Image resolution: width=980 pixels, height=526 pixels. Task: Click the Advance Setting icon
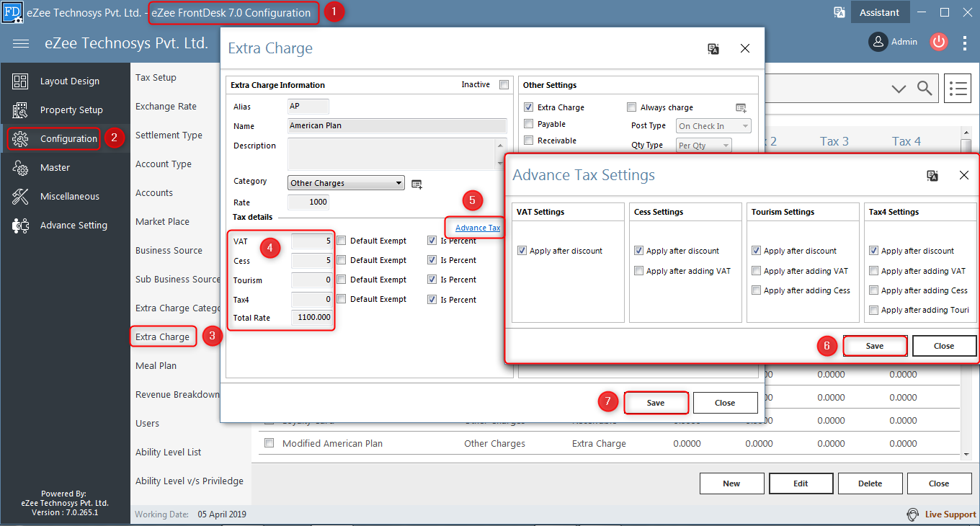pyautogui.click(x=20, y=226)
